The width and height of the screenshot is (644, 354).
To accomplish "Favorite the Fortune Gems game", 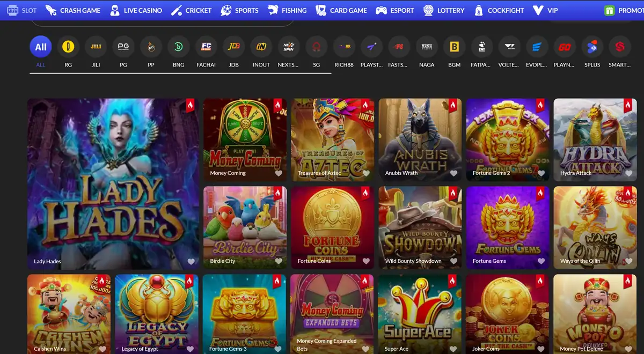I will (541, 261).
